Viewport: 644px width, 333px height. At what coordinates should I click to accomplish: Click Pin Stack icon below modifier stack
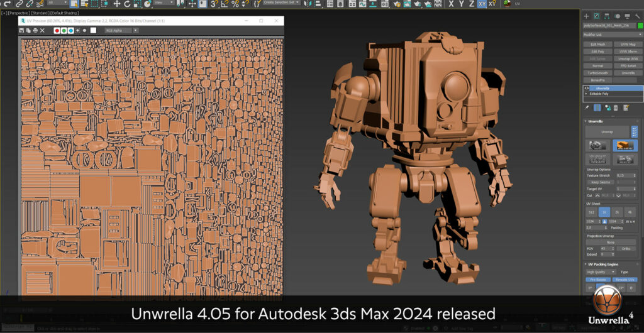click(587, 108)
